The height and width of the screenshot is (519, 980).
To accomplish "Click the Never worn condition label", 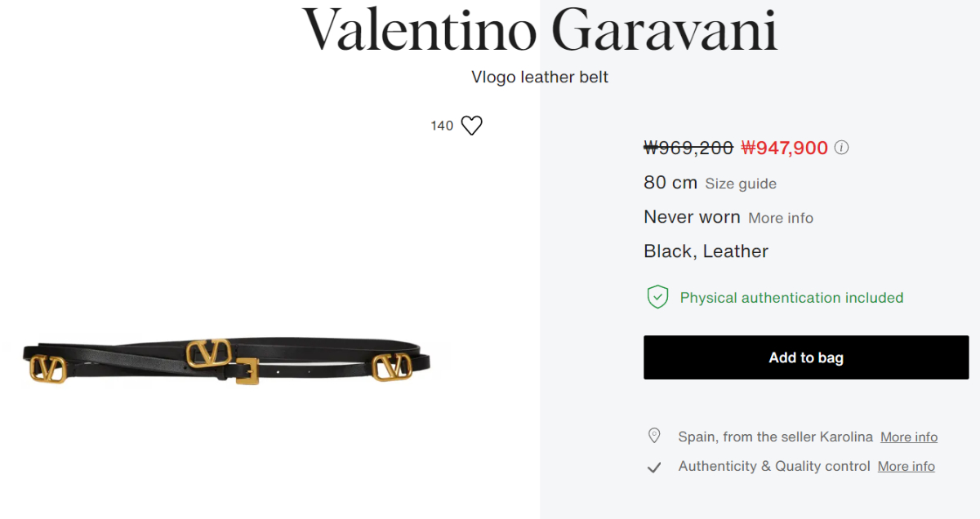I will coord(692,217).
